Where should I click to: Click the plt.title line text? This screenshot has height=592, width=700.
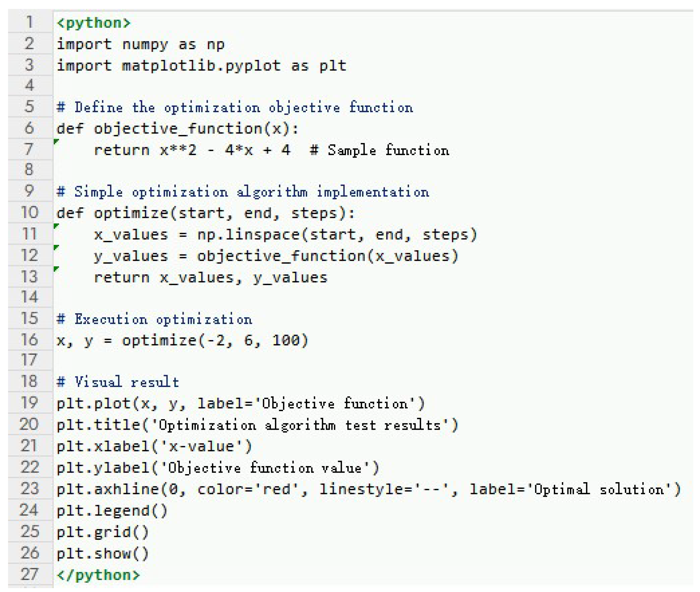tap(257, 425)
